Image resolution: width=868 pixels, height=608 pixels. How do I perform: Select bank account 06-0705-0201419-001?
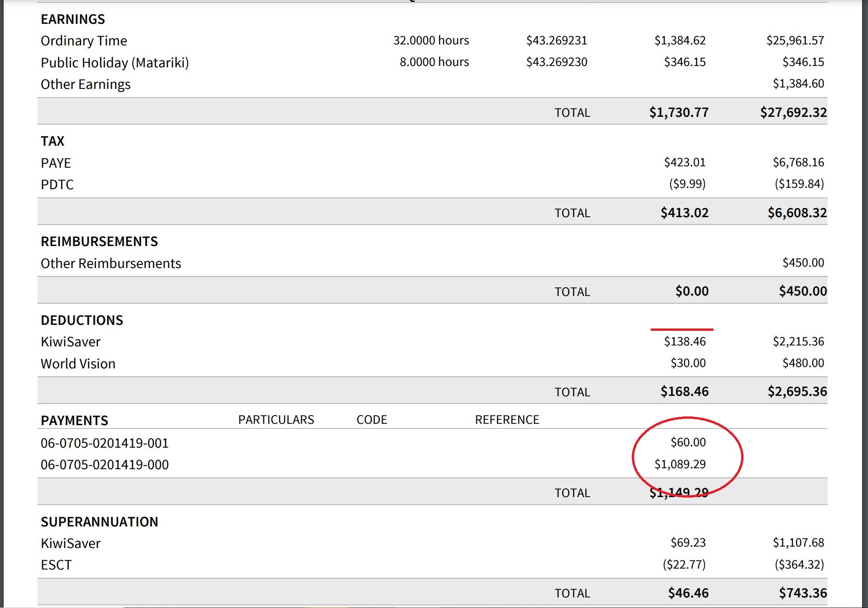[104, 443]
